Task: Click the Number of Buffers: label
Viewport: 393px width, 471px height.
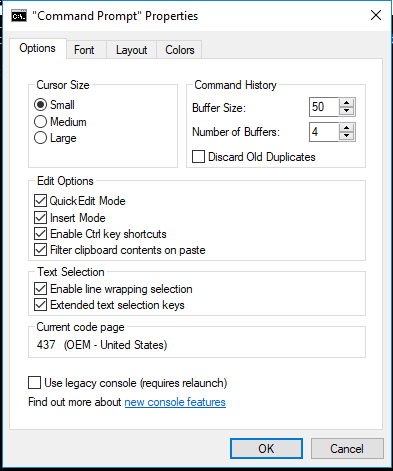Action: pos(236,132)
